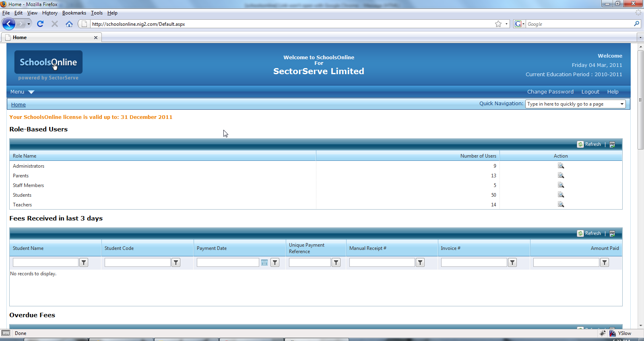This screenshot has width=644, height=341.
Task: Stop loading with the X toolbar icon
Action: pos(55,24)
